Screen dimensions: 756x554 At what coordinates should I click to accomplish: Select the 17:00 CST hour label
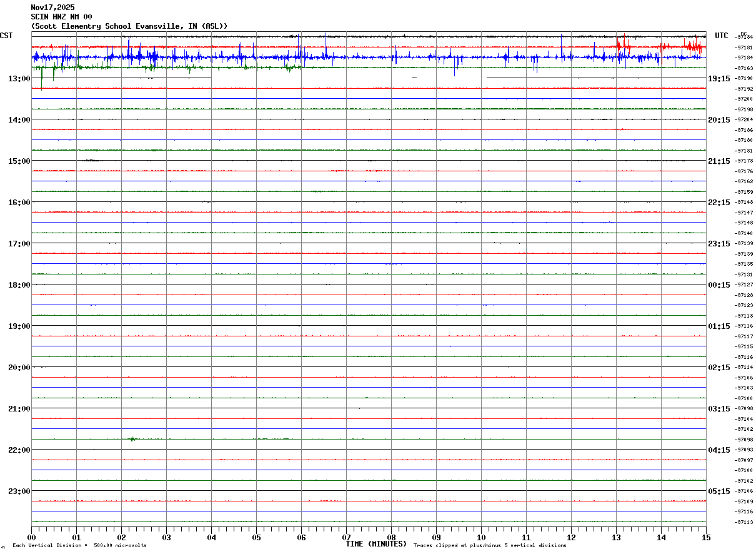pos(19,244)
